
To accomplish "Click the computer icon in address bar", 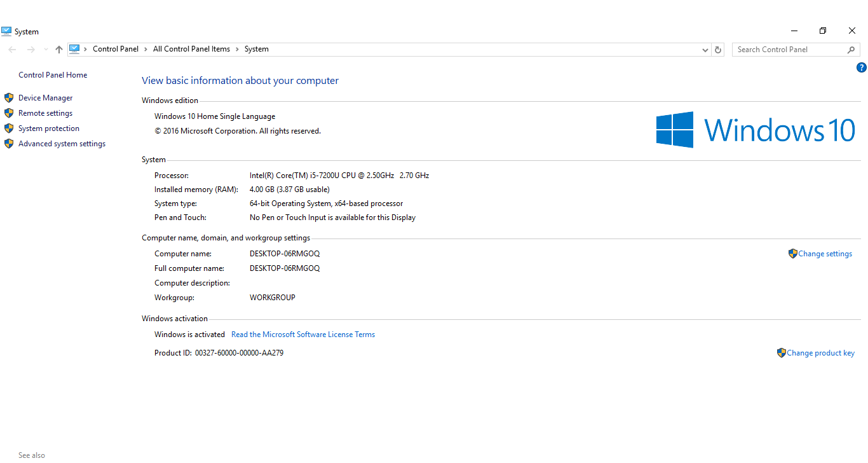I will pyautogui.click(x=74, y=49).
